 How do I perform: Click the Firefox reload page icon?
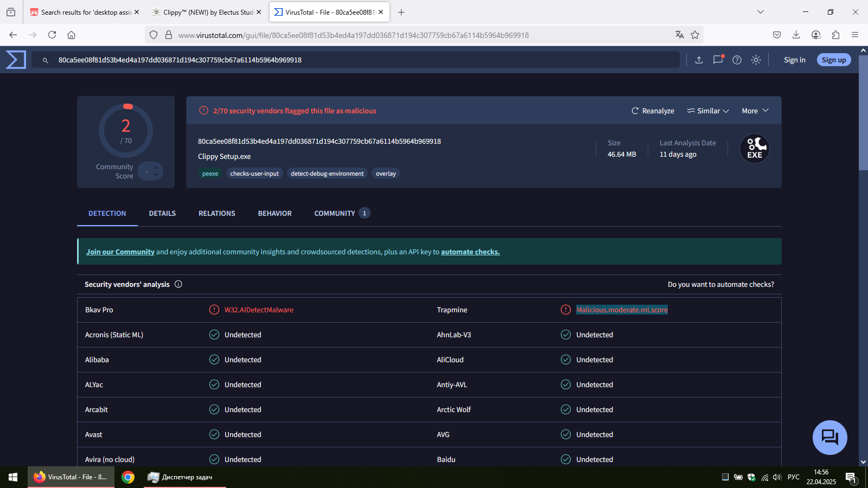click(52, 35)
